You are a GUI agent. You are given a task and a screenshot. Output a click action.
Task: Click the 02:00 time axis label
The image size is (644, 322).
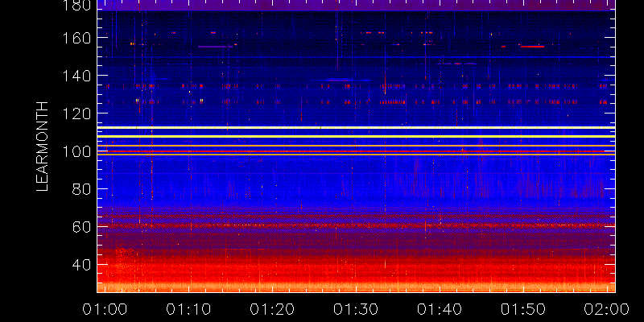607,309
